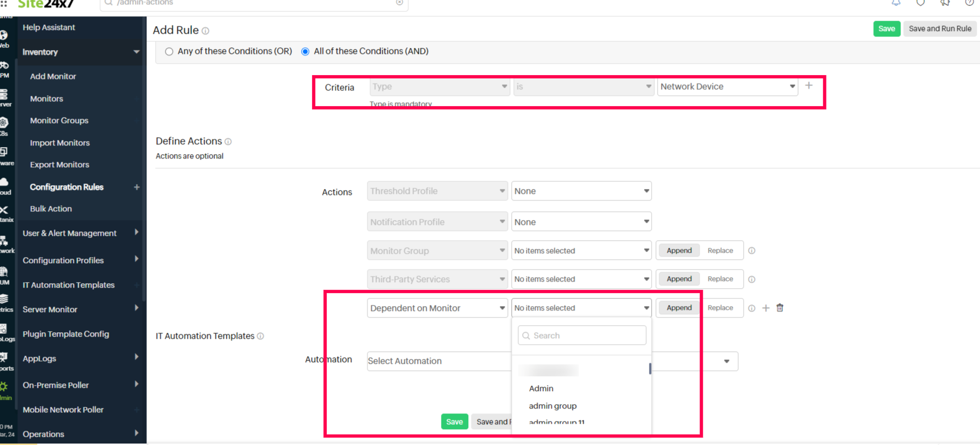980x445 pixels.
Task: Delete the Dependent on Monitor action with the trash icon
Action: [x=780, y=308]
